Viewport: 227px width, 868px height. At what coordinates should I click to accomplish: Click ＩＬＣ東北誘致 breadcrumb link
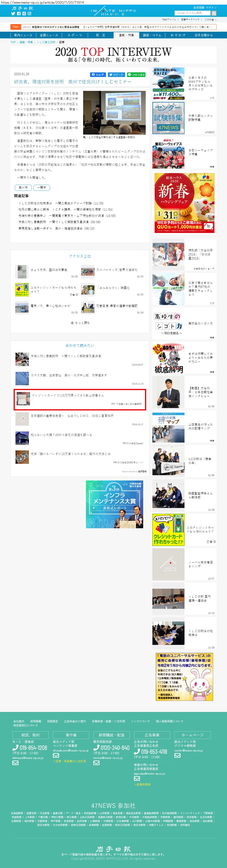click(x=46, y=42)
